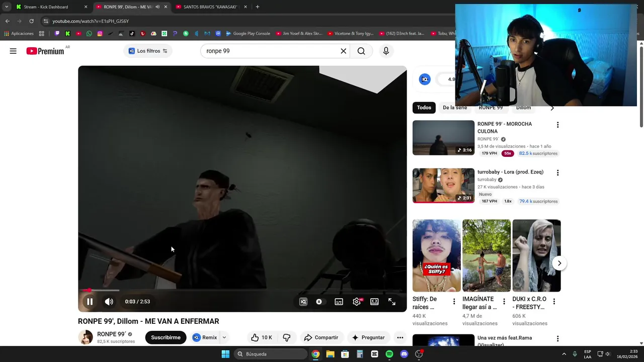
Task: Open TikTok bookmark icon
Action: (x=132, y=34)
